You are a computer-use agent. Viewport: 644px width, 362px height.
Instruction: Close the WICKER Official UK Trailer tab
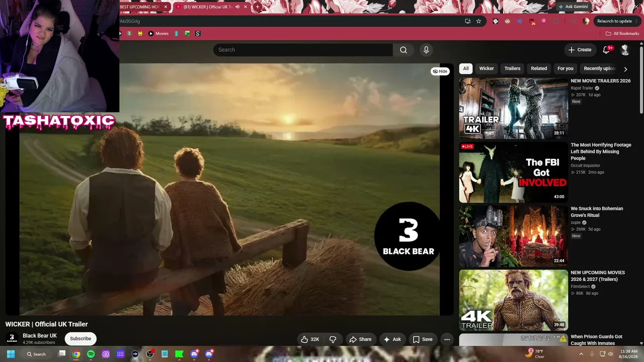[x=246, y=7]
